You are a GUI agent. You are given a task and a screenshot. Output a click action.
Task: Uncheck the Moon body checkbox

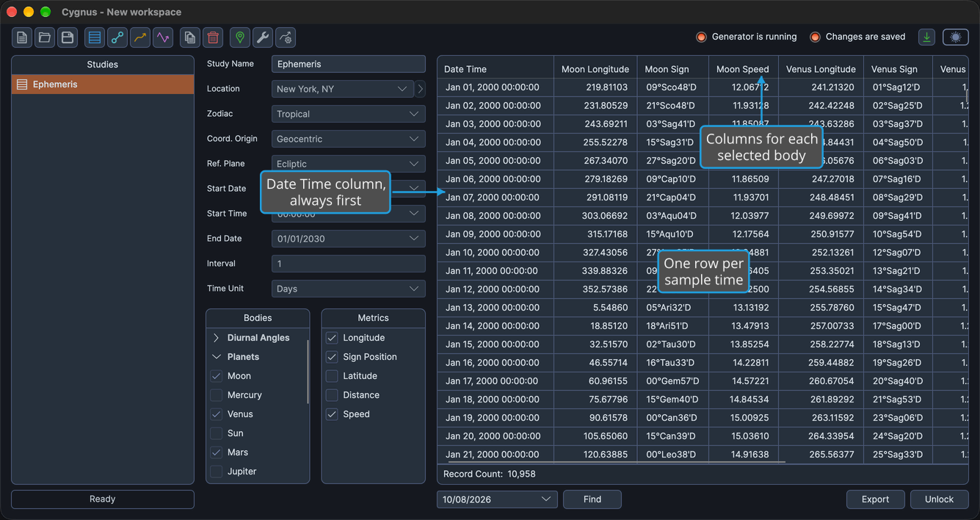click(x=217, y=376)
